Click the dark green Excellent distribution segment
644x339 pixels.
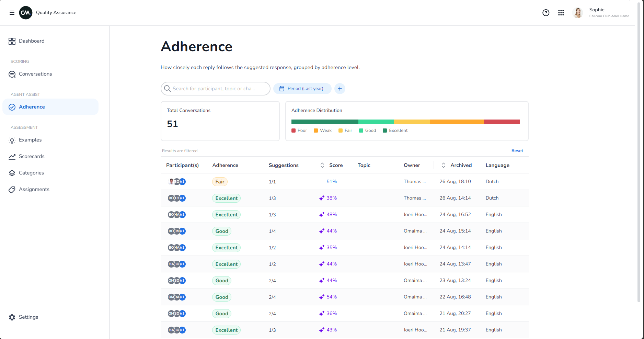click(325, 122)
